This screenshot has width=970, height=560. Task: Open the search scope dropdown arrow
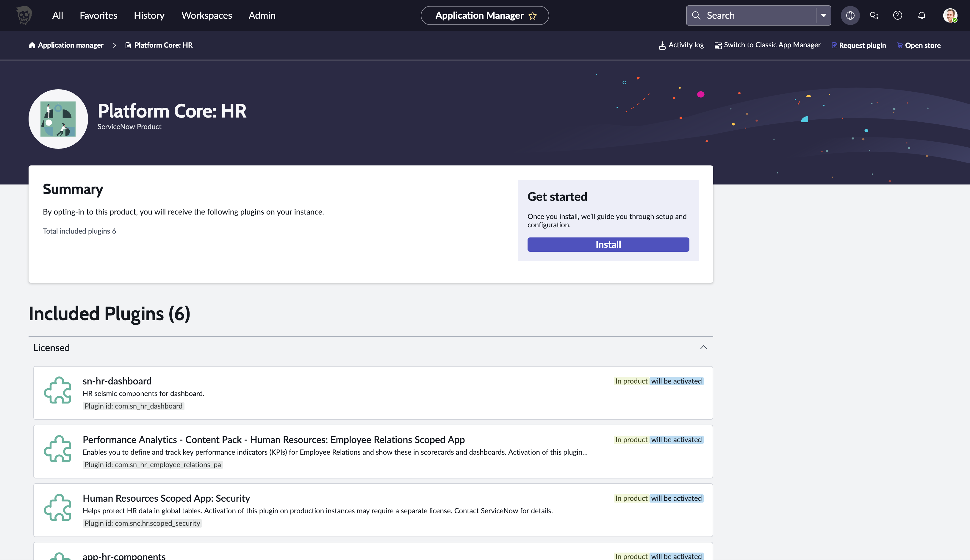point(824,15)
